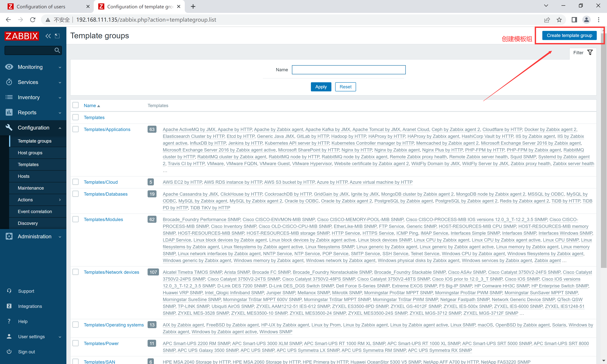Reload the page with refresh icon
This screenshot has height=364, width=607.
(33, 20)
